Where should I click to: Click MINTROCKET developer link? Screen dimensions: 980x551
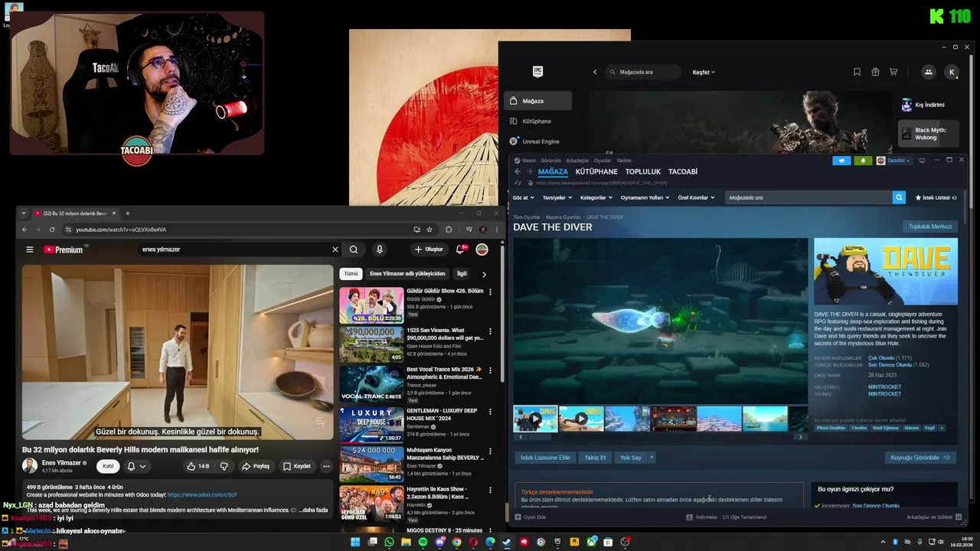click(884, 387)
